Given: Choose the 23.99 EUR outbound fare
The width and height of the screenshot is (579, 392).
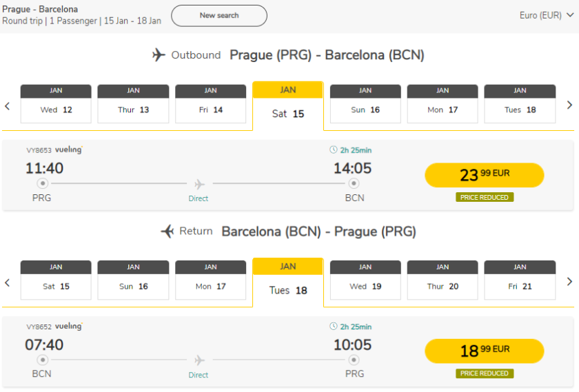Looking at the screenshot, I should [x=485, y=175].
